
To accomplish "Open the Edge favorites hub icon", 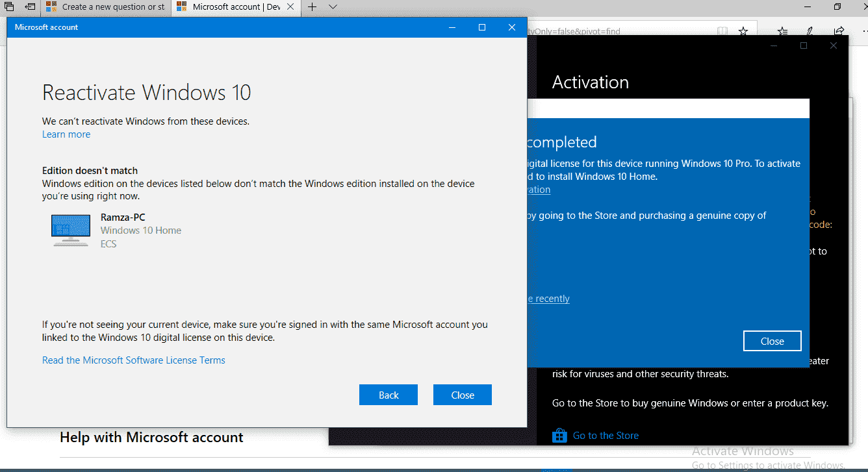I will click(x=783, y=31).
